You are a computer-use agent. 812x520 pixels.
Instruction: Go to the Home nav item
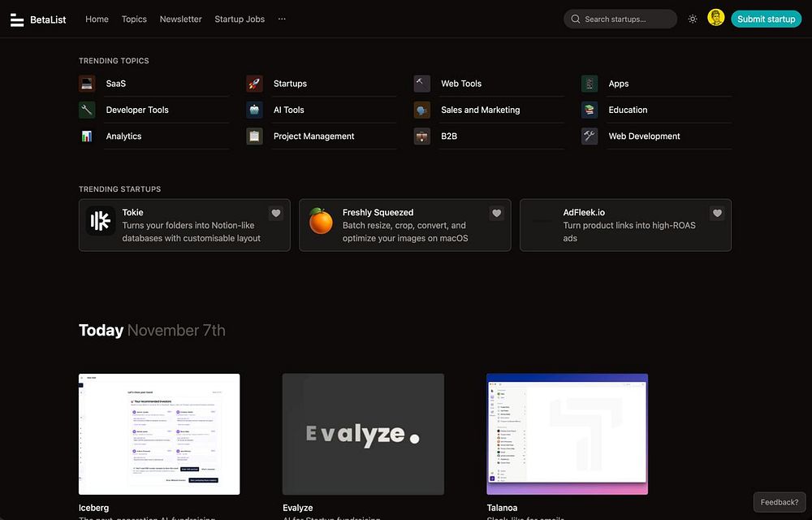point(97,19)
